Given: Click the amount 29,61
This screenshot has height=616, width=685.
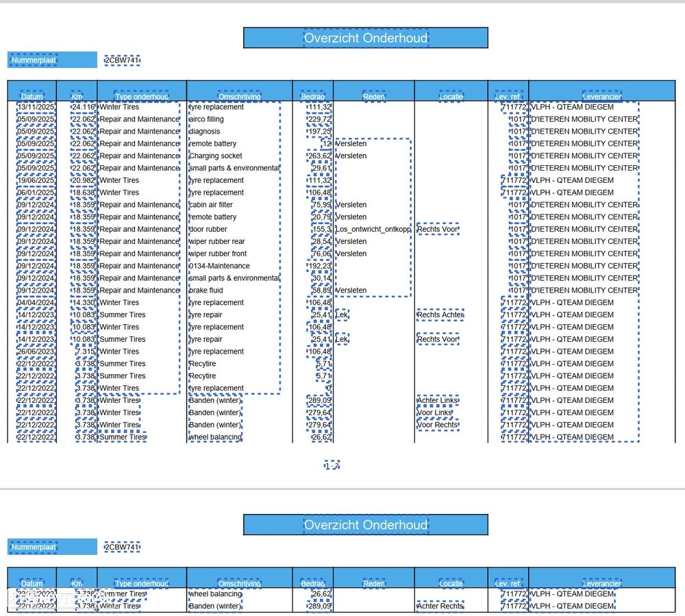Looking at the screenshot, I should (321, 168).
